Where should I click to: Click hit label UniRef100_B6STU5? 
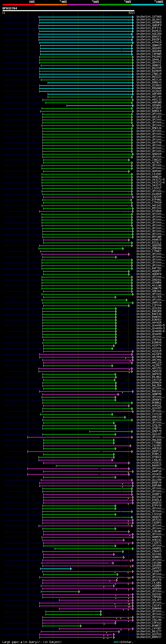149,68
